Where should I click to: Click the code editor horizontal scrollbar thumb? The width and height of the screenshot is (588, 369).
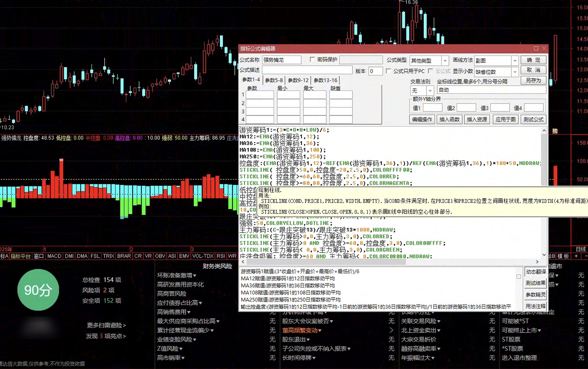(326, 262)
